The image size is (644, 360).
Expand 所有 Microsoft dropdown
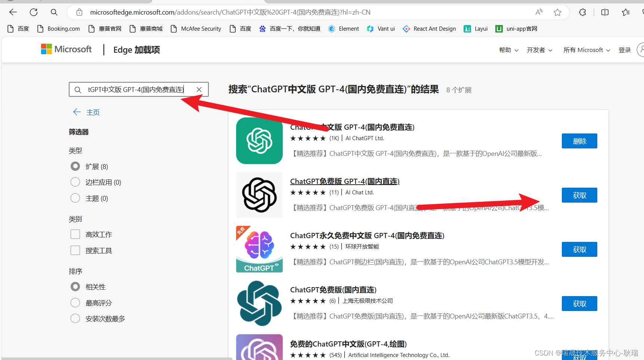587,50
